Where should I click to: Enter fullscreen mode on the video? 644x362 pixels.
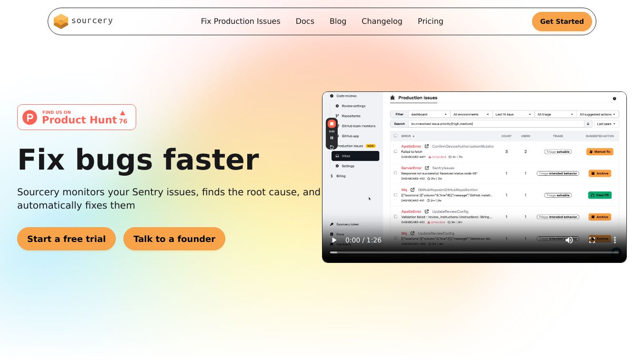592,240
